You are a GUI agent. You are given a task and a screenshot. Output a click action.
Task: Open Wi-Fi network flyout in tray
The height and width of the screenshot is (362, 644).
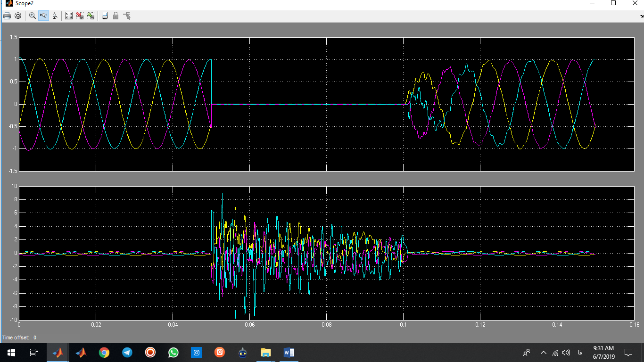pyautogui.click(x=555, y=353)
